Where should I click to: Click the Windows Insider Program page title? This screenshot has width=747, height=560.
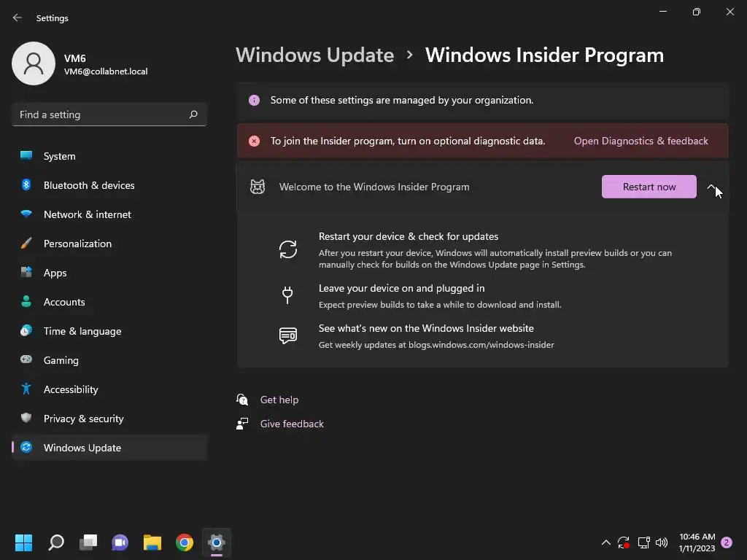coord(544,55)
